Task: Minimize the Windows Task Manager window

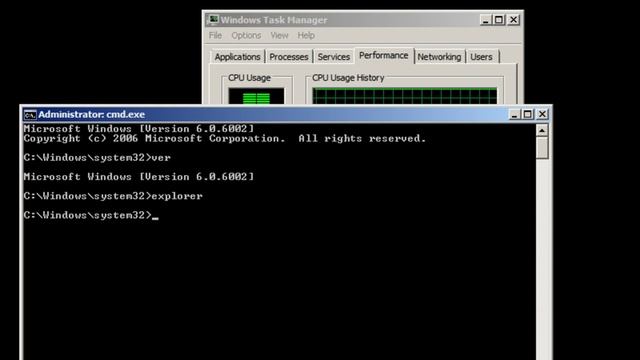Action: click(485, 20)
